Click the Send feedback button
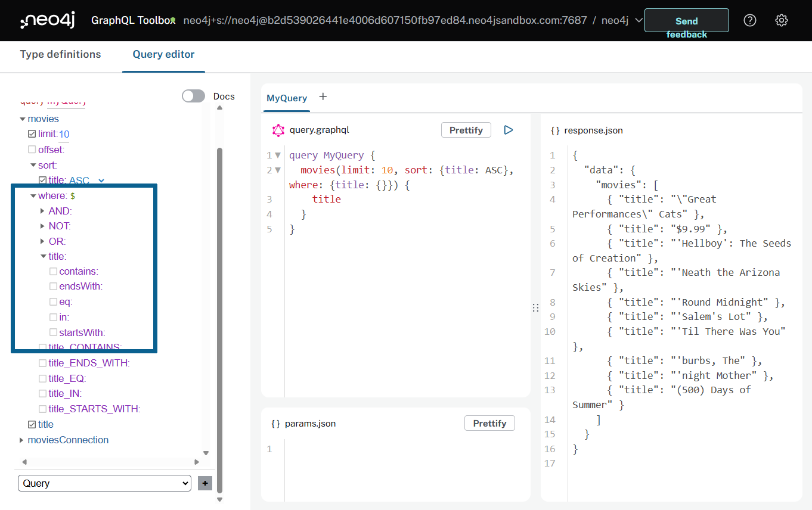The height and width of the screenshot is (510, 812). 687,21
